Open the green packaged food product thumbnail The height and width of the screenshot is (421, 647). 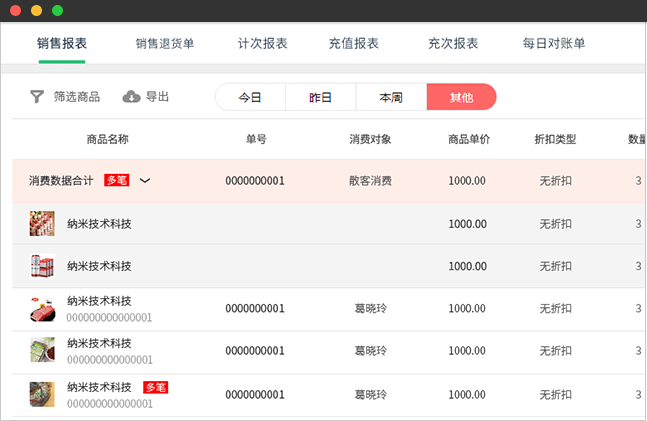point(42,350)
